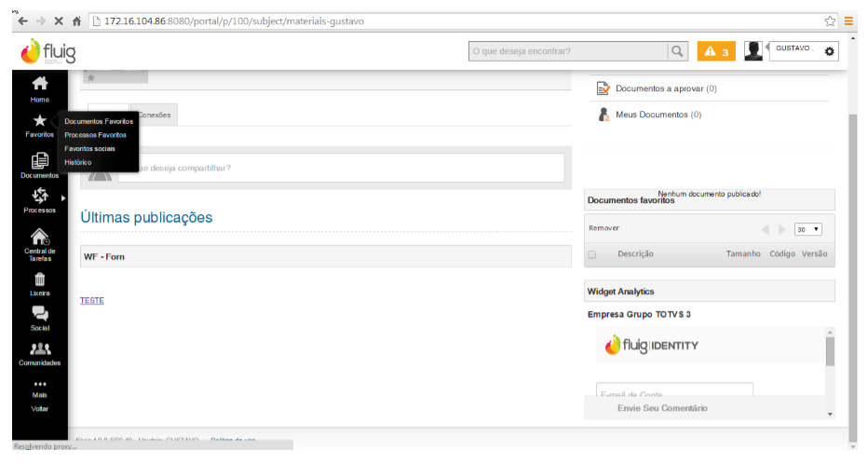Open the TESTE link

point(92,301)
